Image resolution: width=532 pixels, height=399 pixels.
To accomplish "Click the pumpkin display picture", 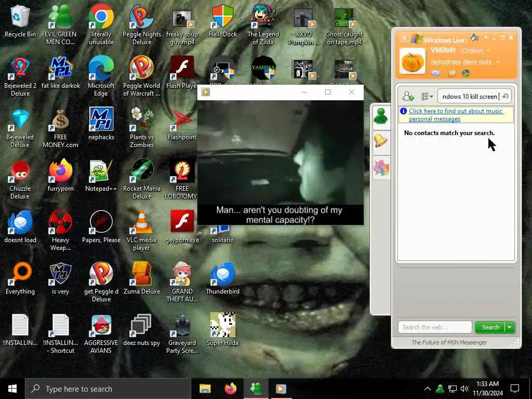I will click(412, 61).
